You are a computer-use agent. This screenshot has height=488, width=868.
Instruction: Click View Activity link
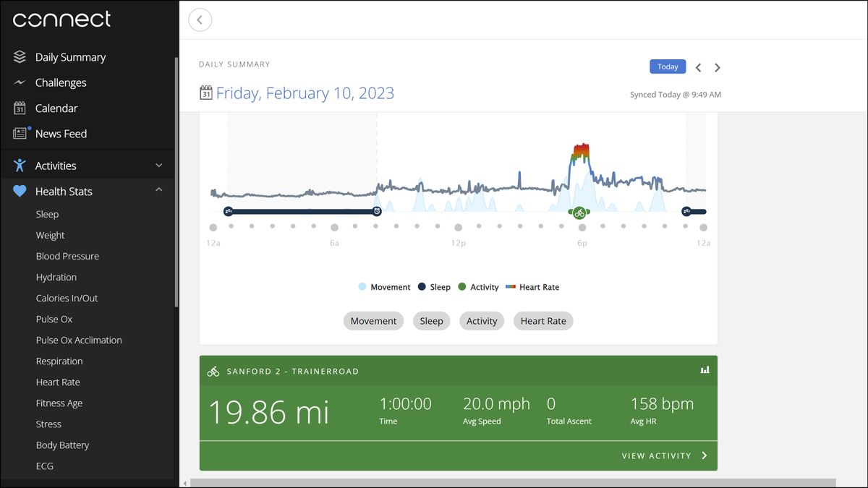pos(656,456)
